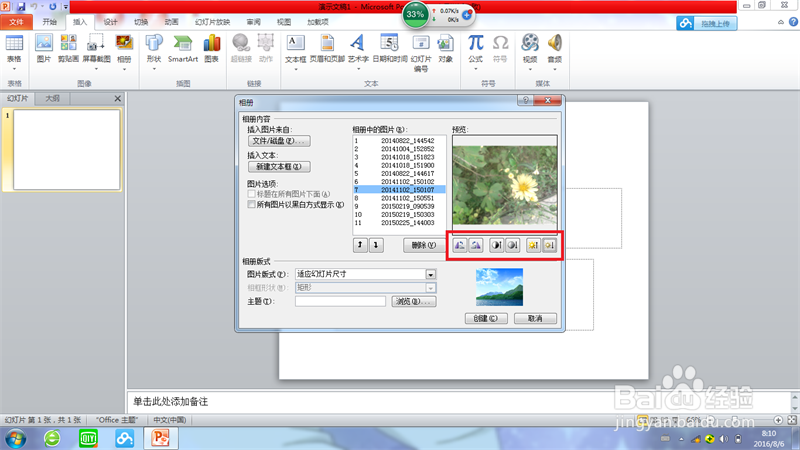Increase brightness of the selected album picture
Screen dimensions: 800x450
[533, 245]
